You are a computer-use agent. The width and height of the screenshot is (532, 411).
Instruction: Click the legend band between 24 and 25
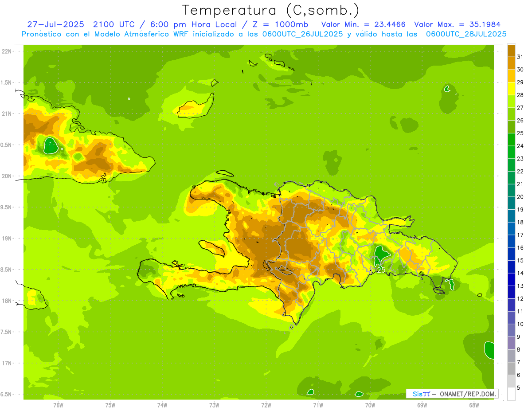pos(511,140)
